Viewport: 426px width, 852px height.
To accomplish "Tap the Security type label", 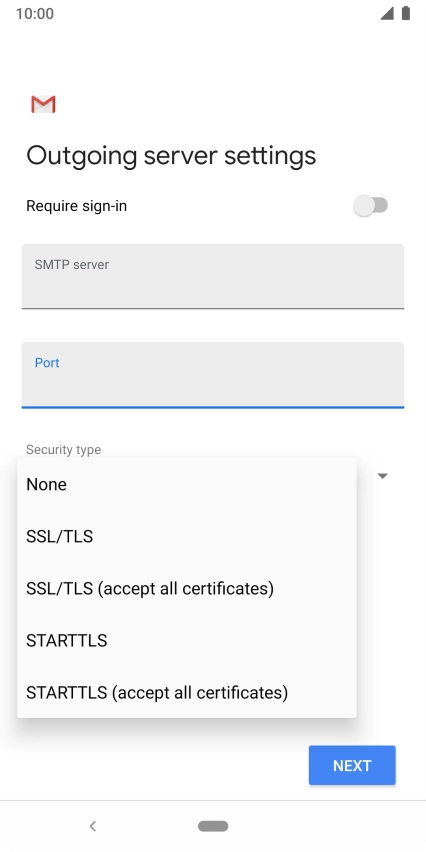I will pyautogui.click(x=64, y=450).
